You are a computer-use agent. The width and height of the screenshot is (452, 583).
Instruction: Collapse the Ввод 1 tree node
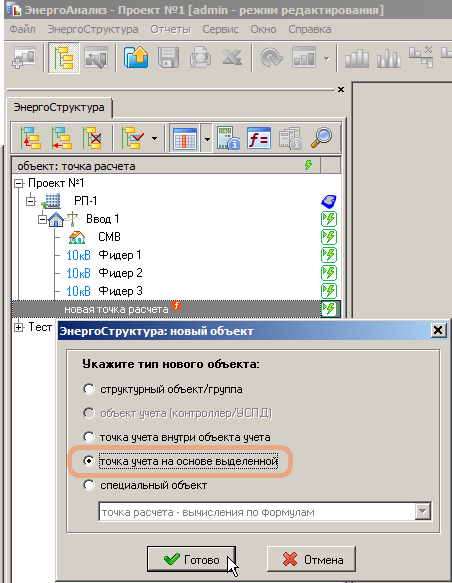[42, 219]
